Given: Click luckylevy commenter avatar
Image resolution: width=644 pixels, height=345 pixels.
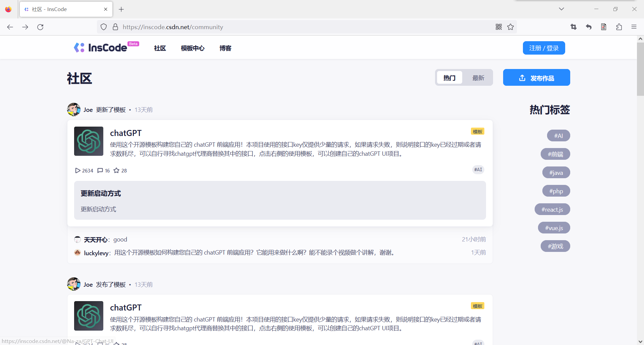Looking at the screenshot, I should [x=77, y=253].
